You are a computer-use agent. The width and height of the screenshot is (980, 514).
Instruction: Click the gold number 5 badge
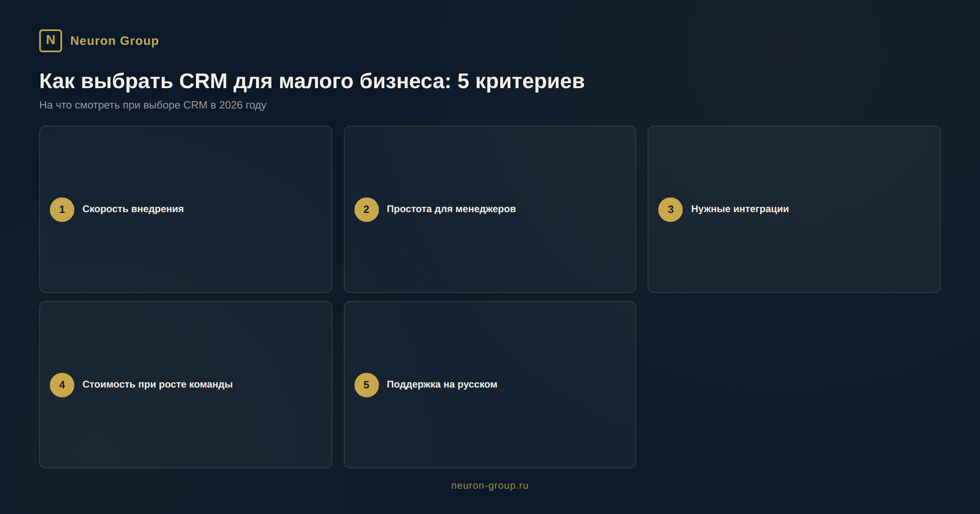[367, 385]
